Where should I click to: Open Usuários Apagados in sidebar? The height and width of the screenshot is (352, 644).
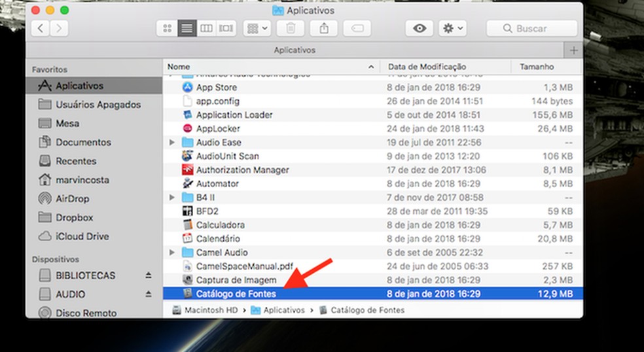(94, 104)
